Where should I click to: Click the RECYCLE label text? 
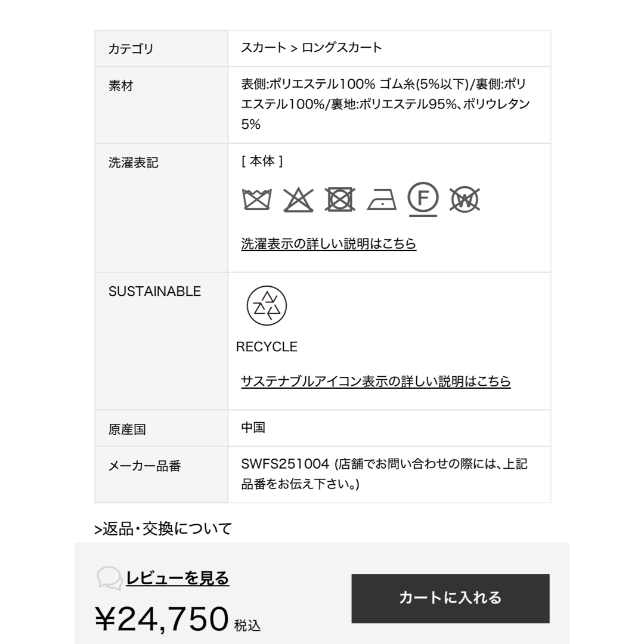(x=267, y=347)
